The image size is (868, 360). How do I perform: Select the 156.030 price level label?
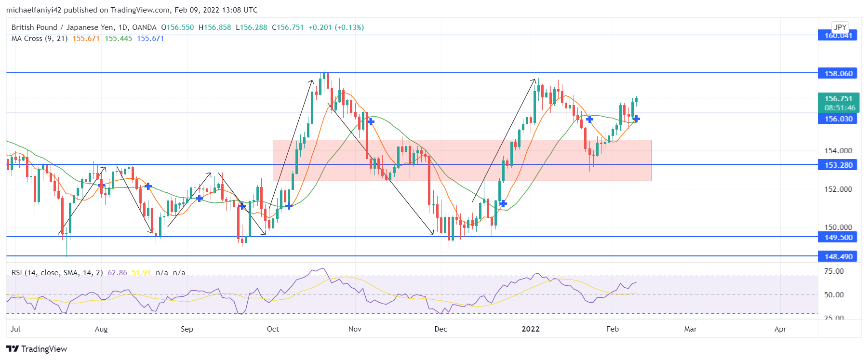coord(838,119)
